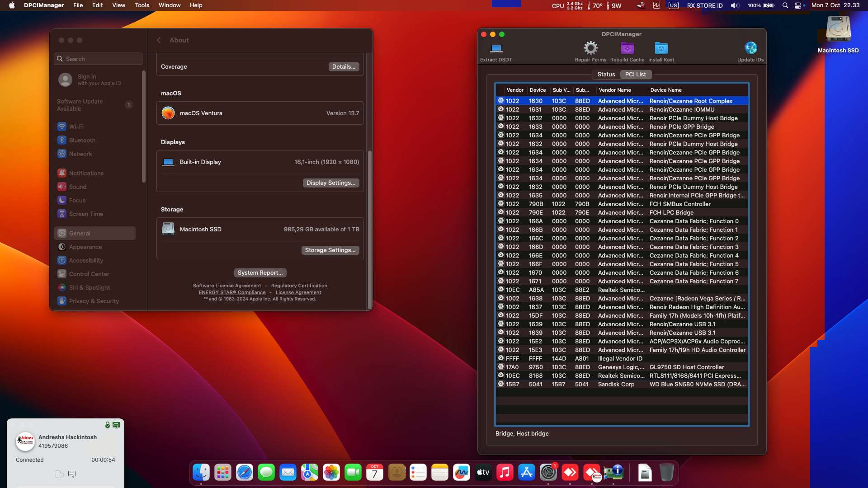Open FaceTime from the Dock
Image resolution: width=868 pixels, height=488 pixels.
point(353,473)
